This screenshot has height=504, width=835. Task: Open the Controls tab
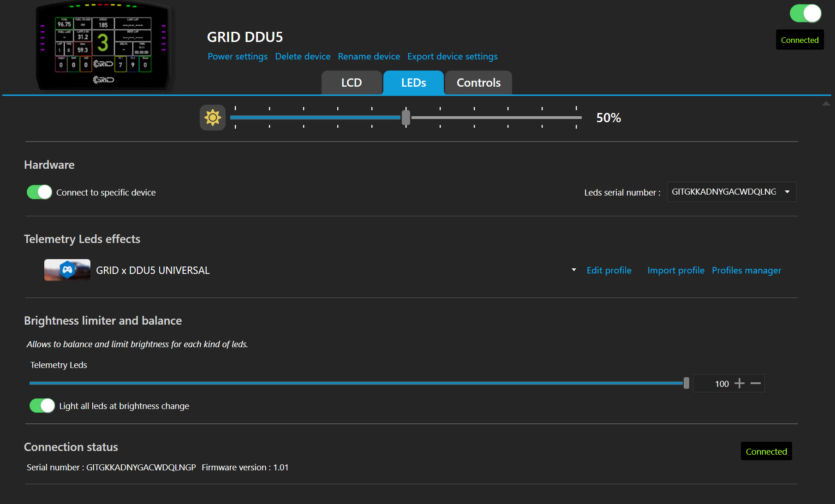point(478,83)
